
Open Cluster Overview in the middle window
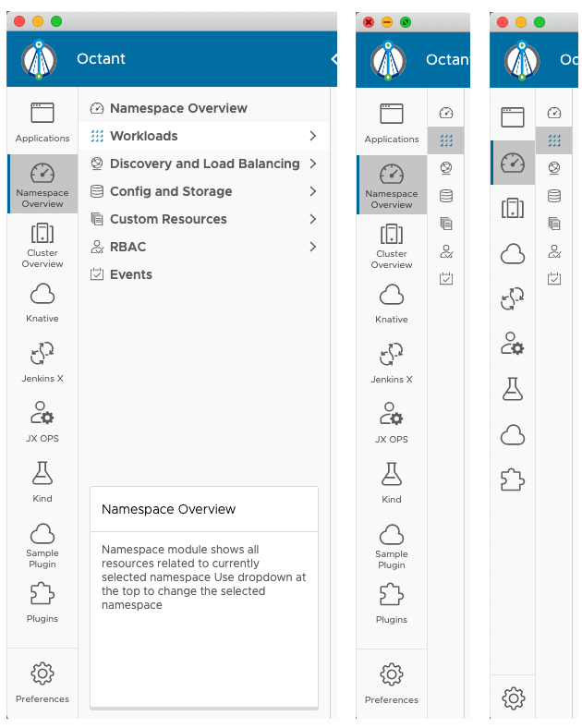click(392, 246)
